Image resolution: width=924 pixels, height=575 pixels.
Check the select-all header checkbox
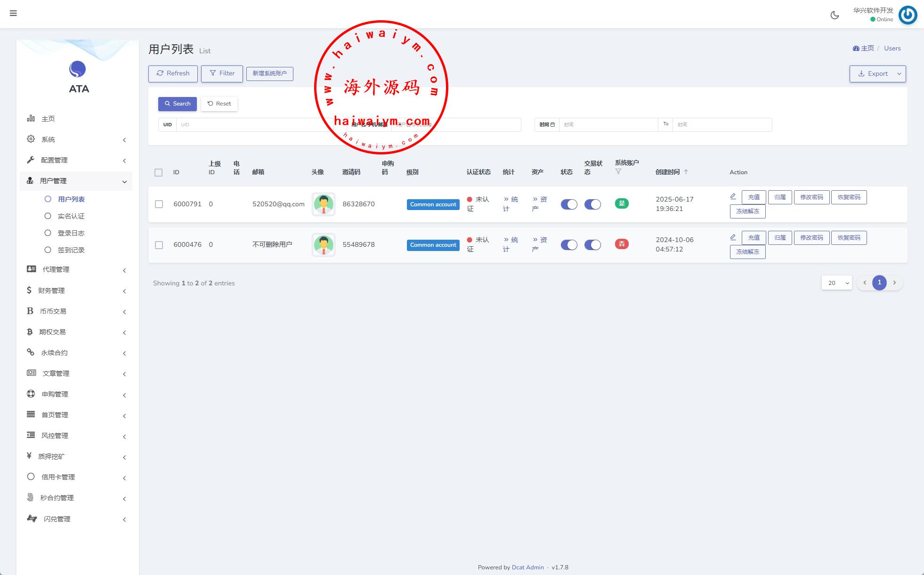(x=159, y=172)
